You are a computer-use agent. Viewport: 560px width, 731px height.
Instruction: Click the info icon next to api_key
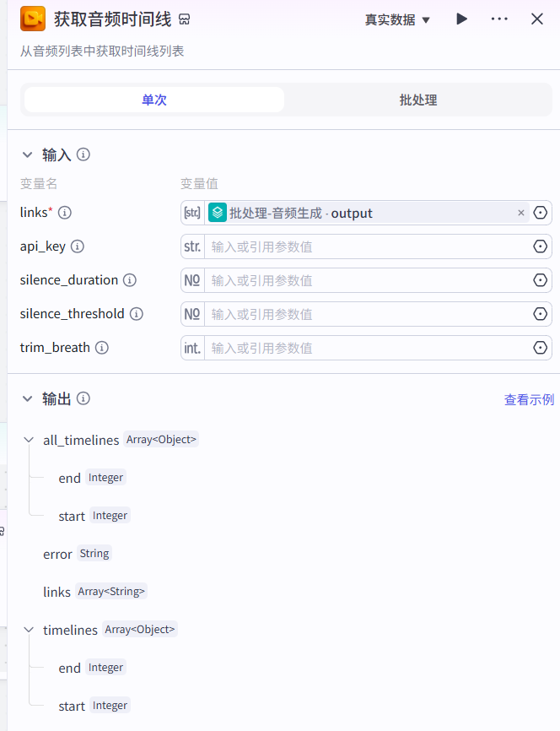tap(78, 246)
